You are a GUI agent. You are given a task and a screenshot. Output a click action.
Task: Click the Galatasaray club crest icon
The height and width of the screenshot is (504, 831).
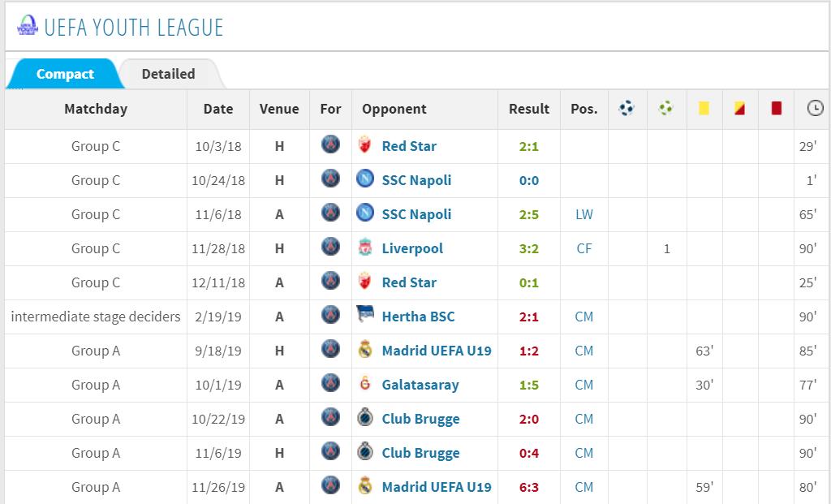coord(365,385)
